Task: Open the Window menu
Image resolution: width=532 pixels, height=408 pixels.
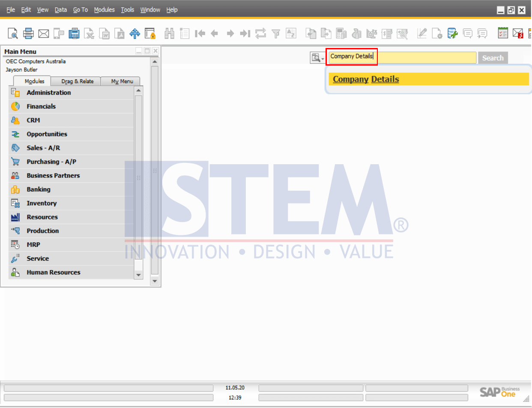Action: click(150, 9)
